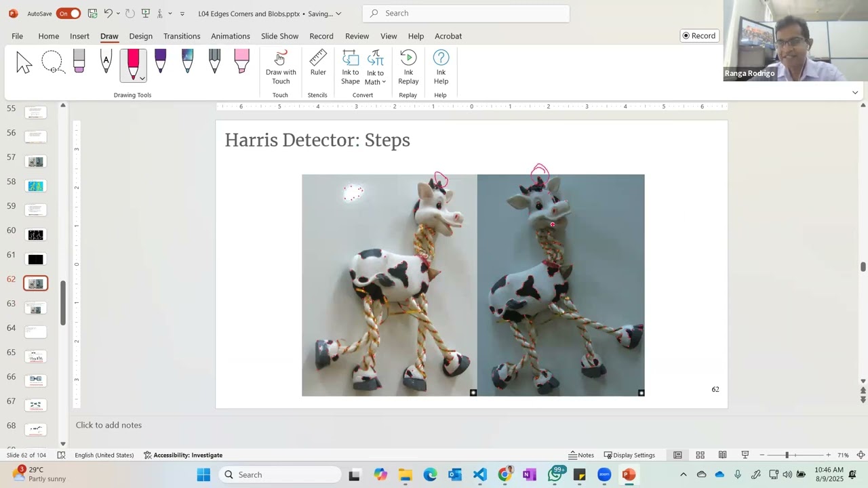868x488 pixels.
Task: Click the Save icon in title bar
Action: click(92, 14)
